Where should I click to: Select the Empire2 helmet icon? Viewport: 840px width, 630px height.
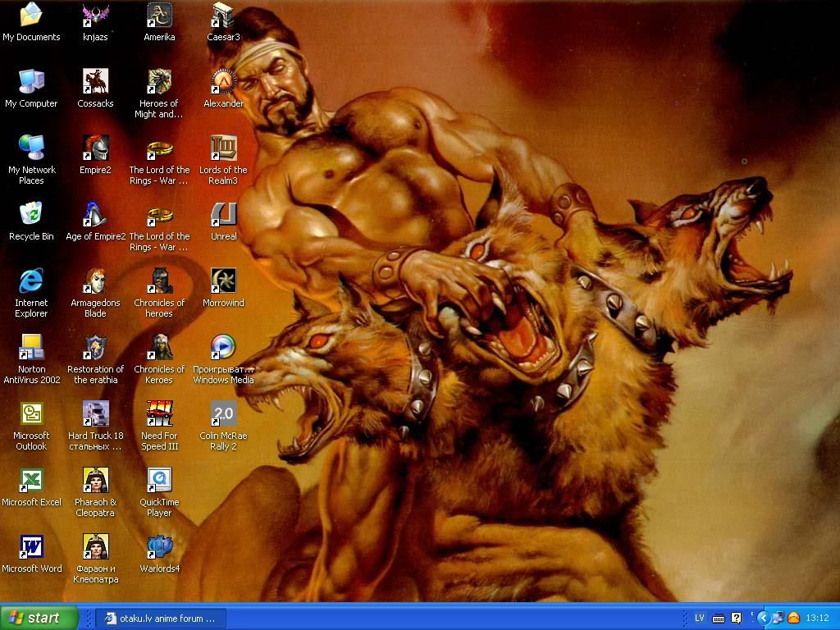[95, 148]
